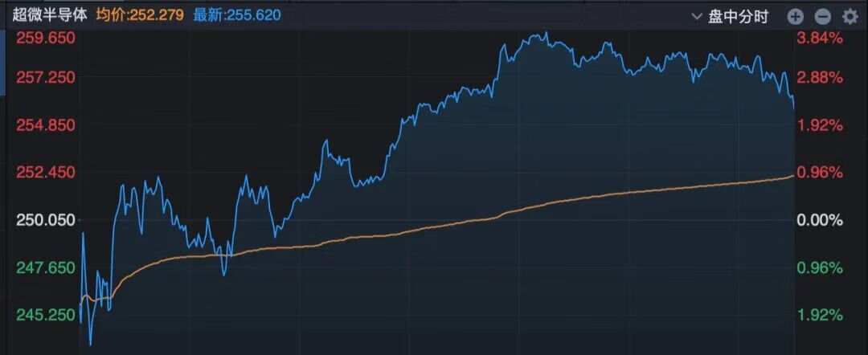Click the 超微半导体 stock title

(x=49, y=15)
